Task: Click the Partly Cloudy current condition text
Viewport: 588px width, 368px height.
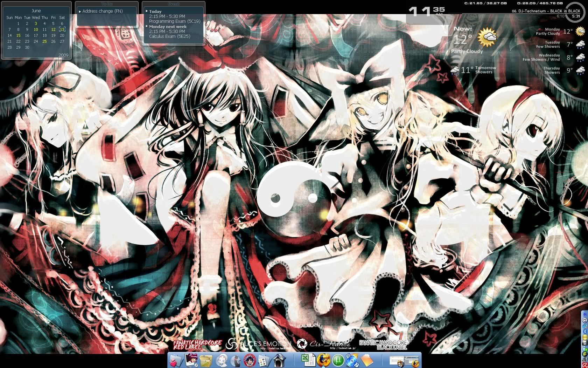Action: click(467, 51)
